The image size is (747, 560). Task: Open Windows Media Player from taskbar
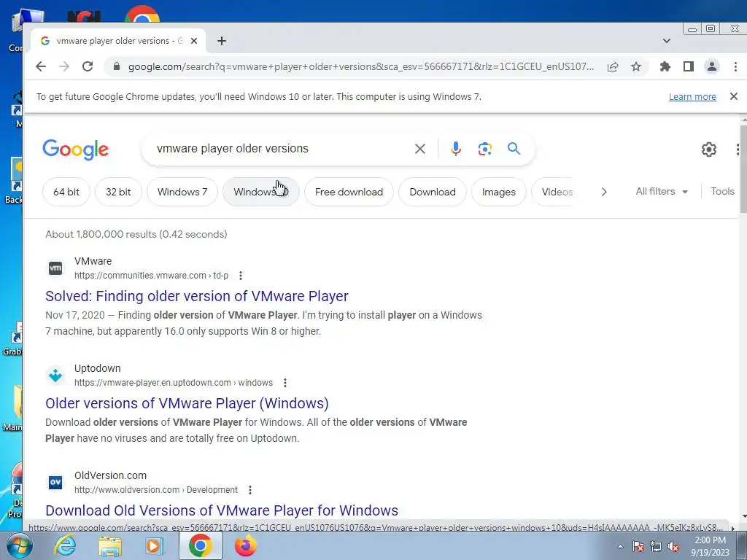[155, 545]
